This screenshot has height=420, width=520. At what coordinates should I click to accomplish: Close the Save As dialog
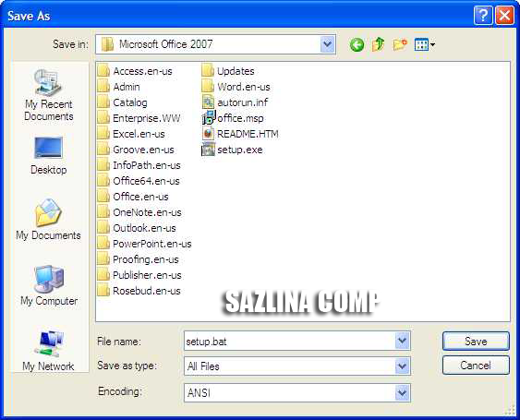point(504,16)
